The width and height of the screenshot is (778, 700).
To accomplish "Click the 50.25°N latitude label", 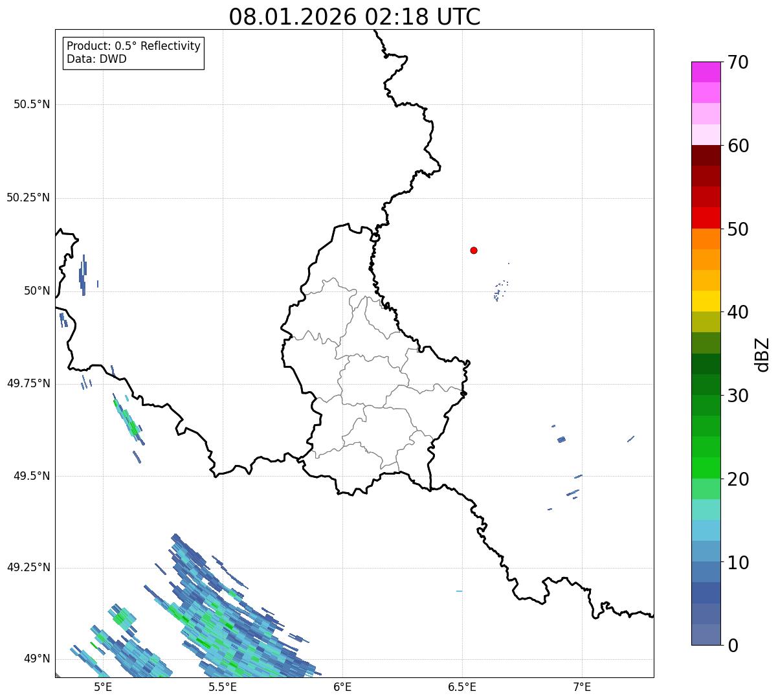I will click(x=28, y=198).
